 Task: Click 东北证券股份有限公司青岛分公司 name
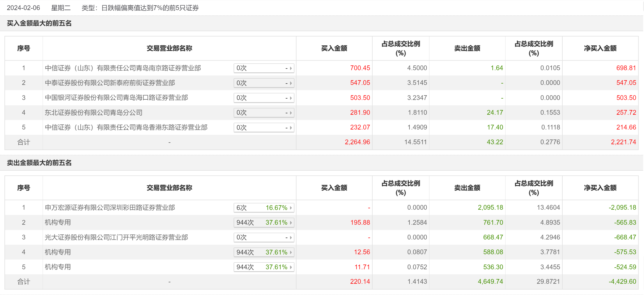pos(94,113)
